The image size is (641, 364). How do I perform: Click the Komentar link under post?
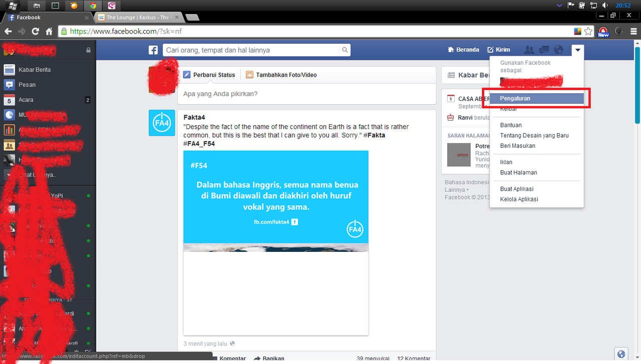232,358
